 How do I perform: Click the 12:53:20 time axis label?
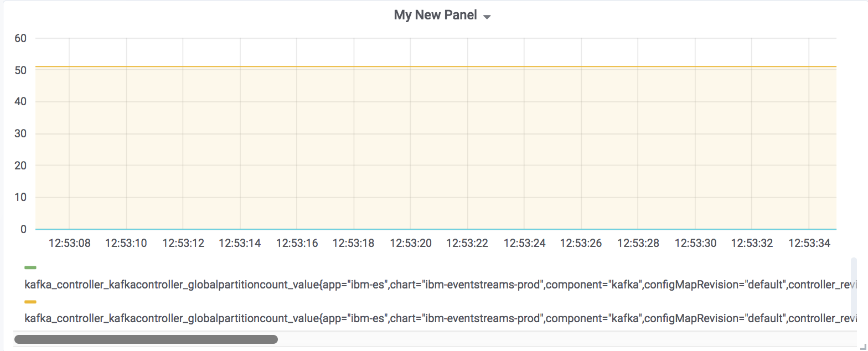click(x=411, y=243)
